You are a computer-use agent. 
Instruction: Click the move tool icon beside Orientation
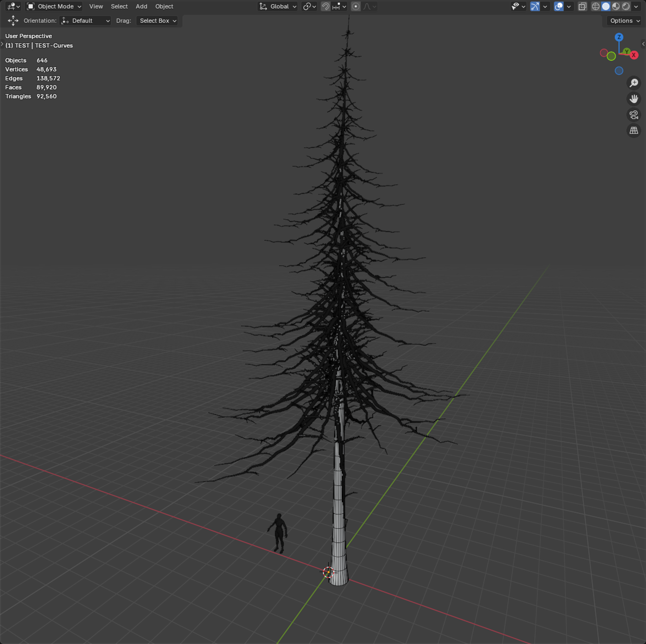point(13,21)
